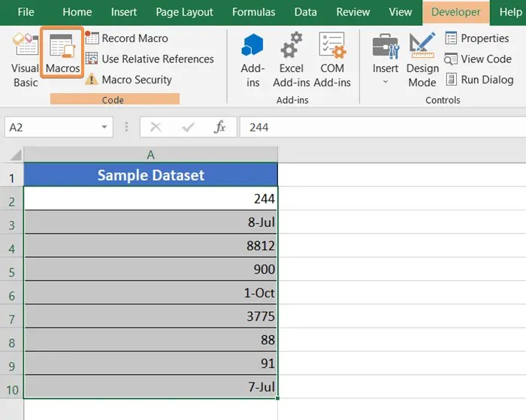This screenshot has height=420, width=526.
Task: Open the Data tab
Action: tap(305, 12)
